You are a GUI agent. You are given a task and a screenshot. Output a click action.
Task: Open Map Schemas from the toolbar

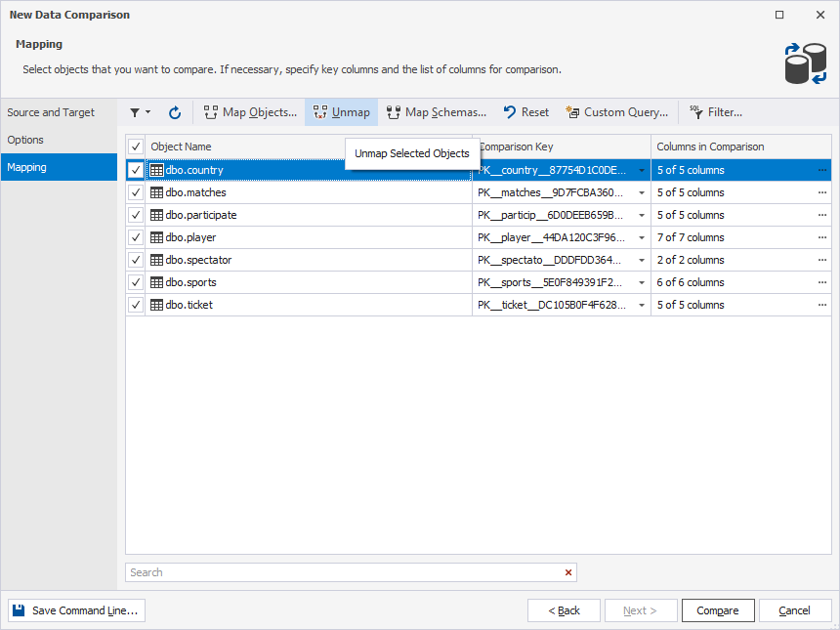[436, 112]
